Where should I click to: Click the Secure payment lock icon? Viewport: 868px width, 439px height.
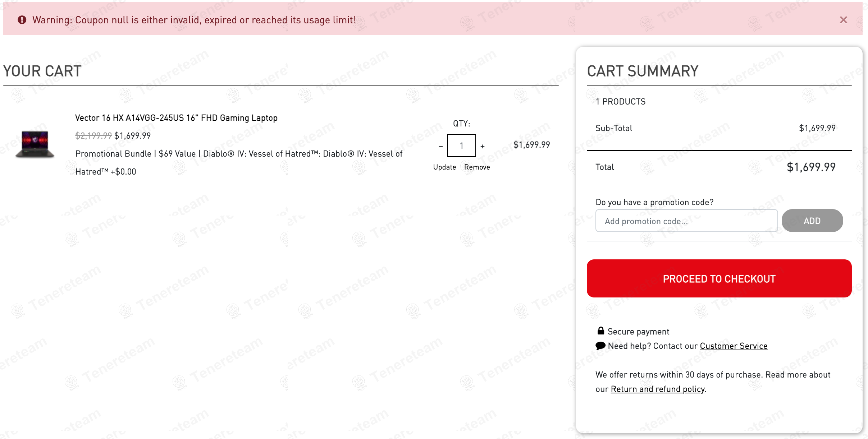(x=600, y=331)
